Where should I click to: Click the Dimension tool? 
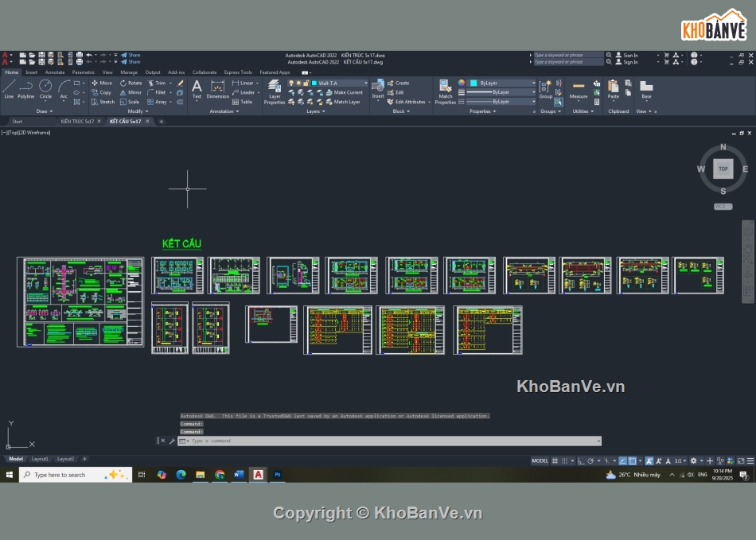[218, 89]
